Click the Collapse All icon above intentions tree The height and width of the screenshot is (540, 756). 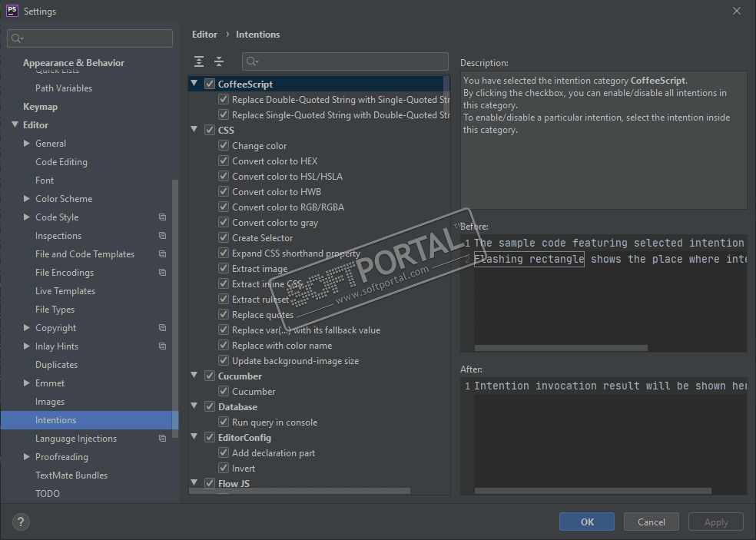point(219,61)
